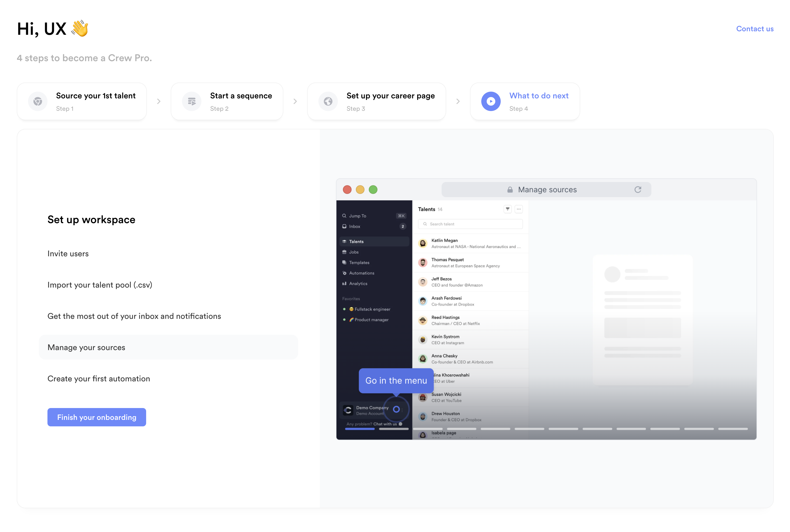Click the chevron after Start a sequence
790x532 pixels.
(295, 101)
